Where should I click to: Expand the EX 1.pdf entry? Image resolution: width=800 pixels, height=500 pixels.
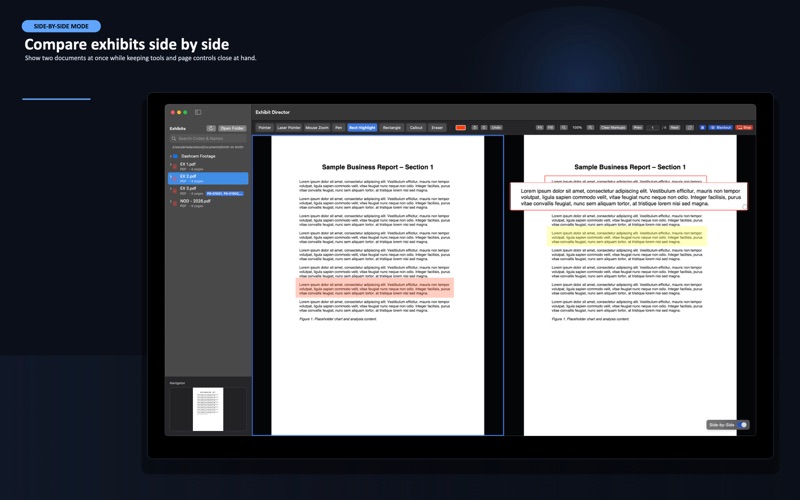click(170, 164)
